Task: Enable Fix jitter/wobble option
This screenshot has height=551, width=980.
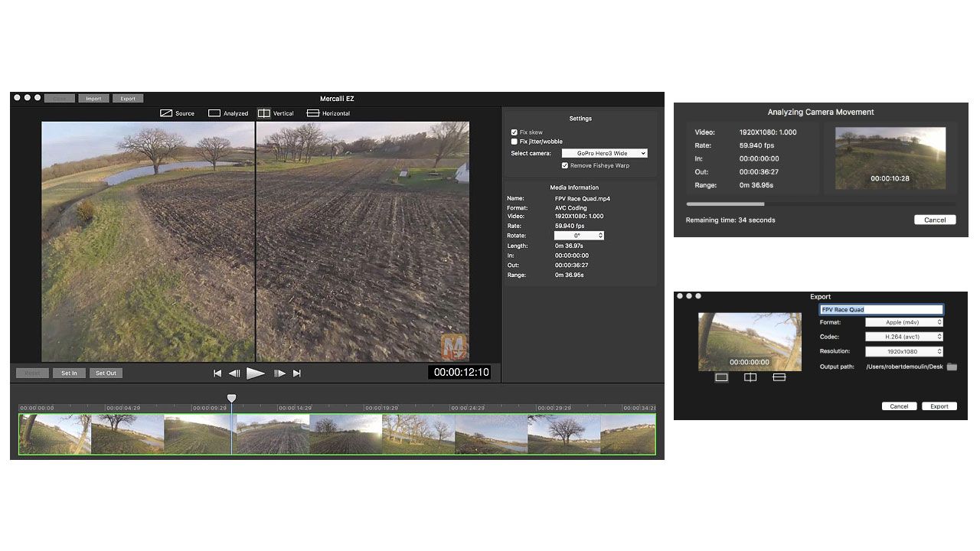Action: 514,142
